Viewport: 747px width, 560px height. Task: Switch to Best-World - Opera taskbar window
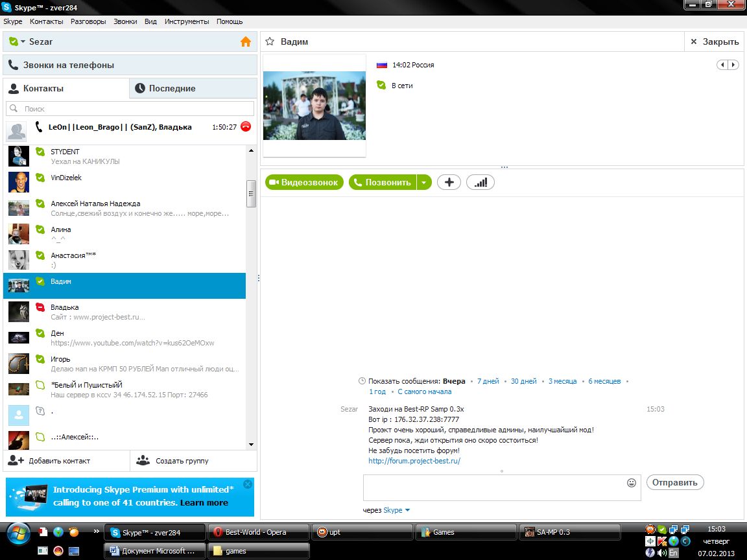259,532
